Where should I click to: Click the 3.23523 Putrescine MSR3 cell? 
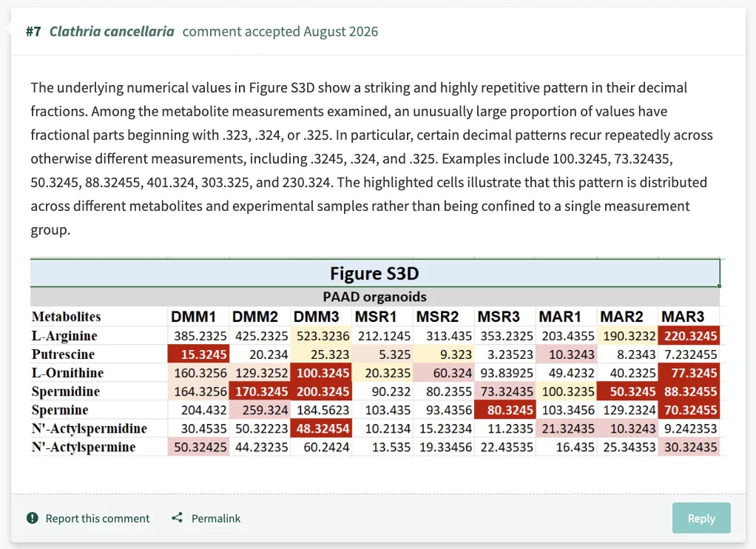504,354
